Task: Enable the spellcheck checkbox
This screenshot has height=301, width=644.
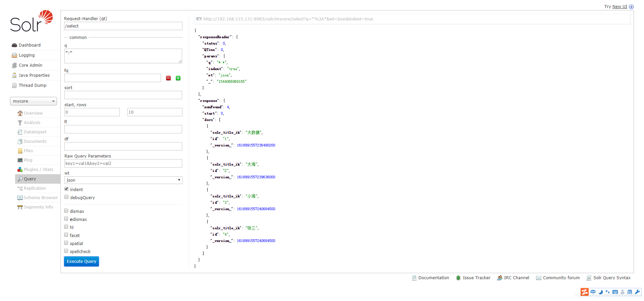Action: pyautogui.click(x=66, y=251)
